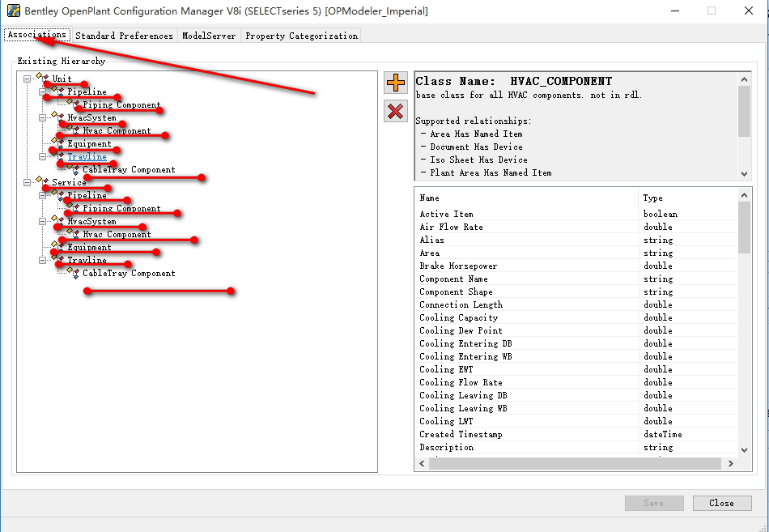Click the 'Iso Sheet Has Device' relationship
Viewport: 769px width, 532px height.
pyautogui.click(x=478, y=160)
